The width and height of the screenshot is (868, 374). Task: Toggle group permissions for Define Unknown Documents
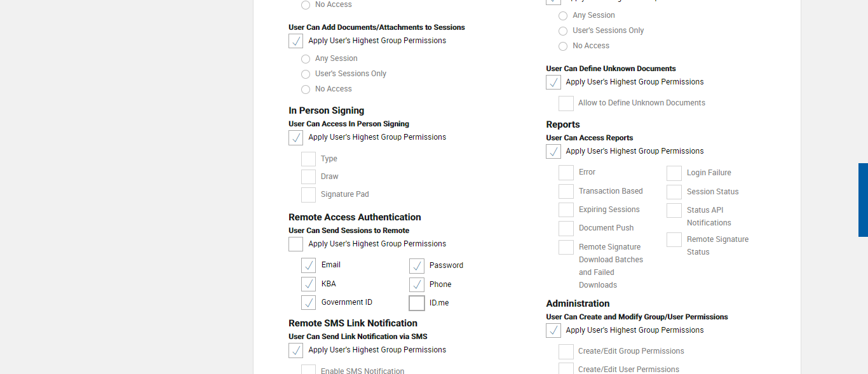(x=553, y=83)
